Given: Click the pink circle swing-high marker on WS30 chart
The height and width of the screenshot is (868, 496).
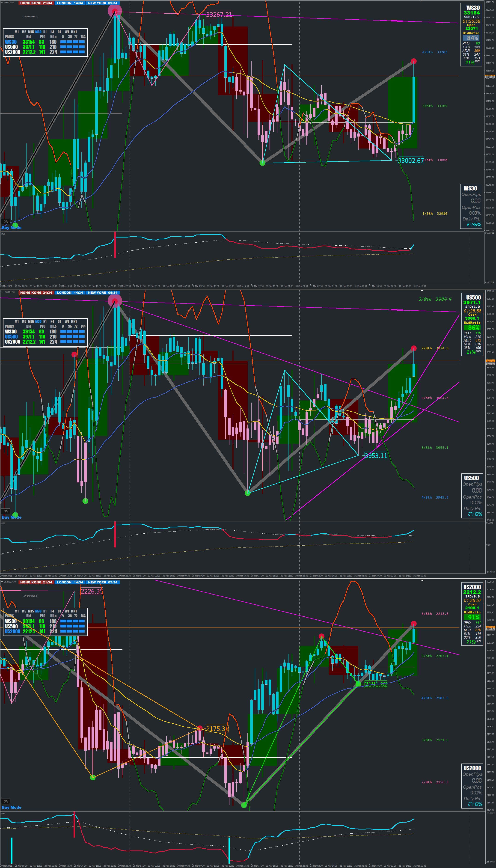Looking at the screenshot, I should [x=115, y=11].
